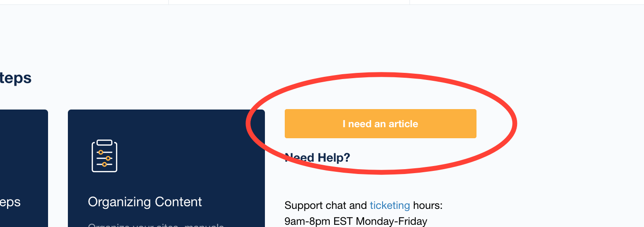This screenshot has height=227, width=644.
Task: Click the partially visible "teps" section heading
Action: click(x=16, y=78)
